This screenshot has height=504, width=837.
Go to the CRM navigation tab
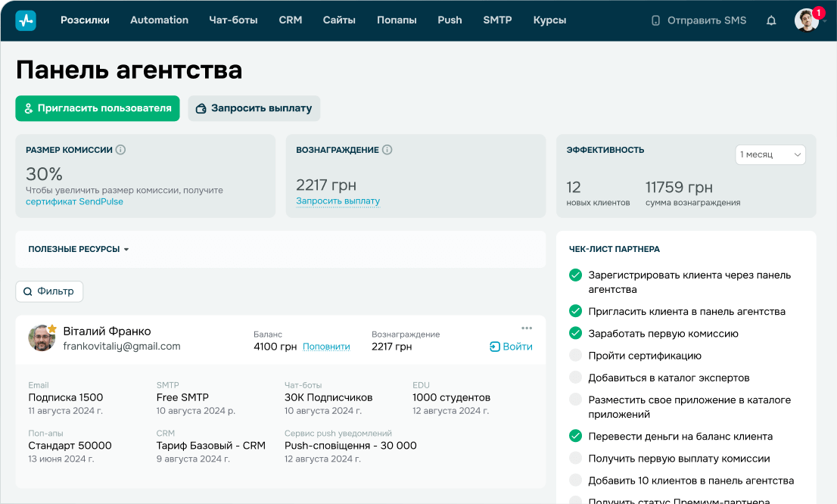click(290, 20)
